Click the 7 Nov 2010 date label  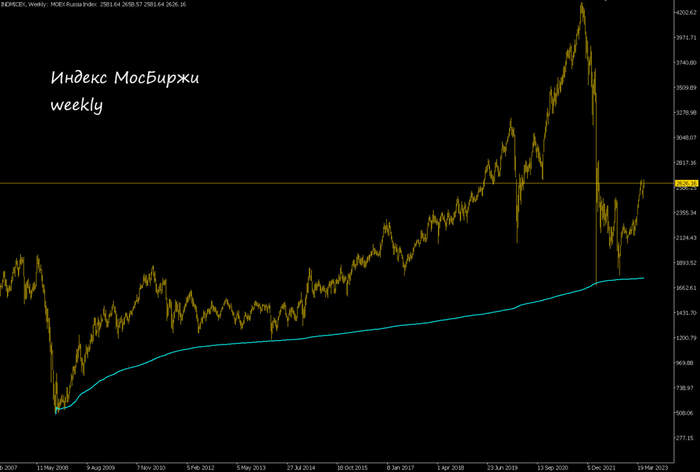click(x=151, y=468)
